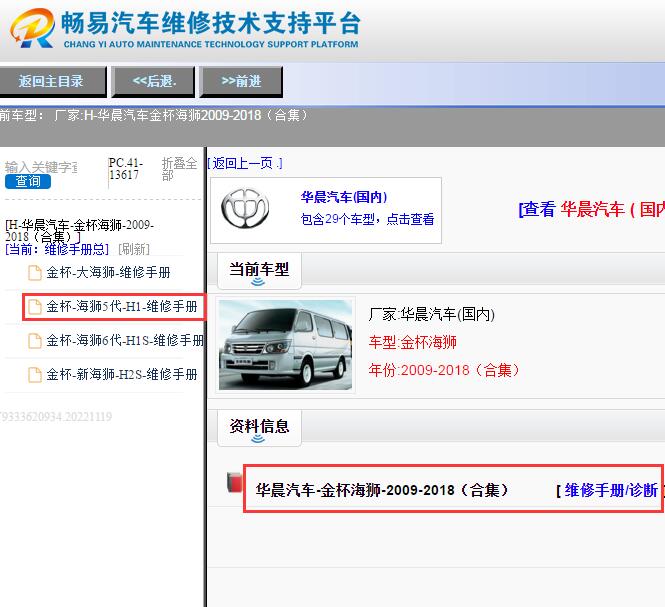The image size is (665, 607).
Task: Collapse all with 折叠全部
Action: [x=179, y=169]
